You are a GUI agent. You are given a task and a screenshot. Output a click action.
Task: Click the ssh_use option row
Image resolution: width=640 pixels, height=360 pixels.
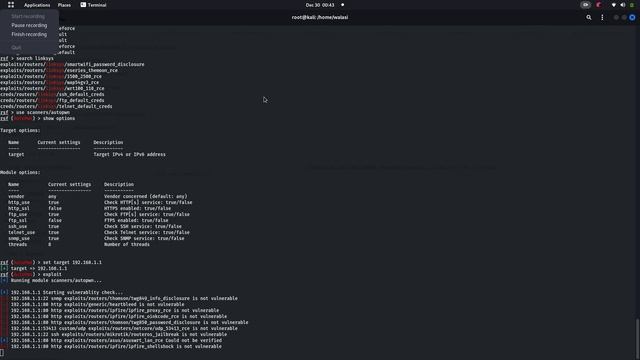(x=95, y=226)
